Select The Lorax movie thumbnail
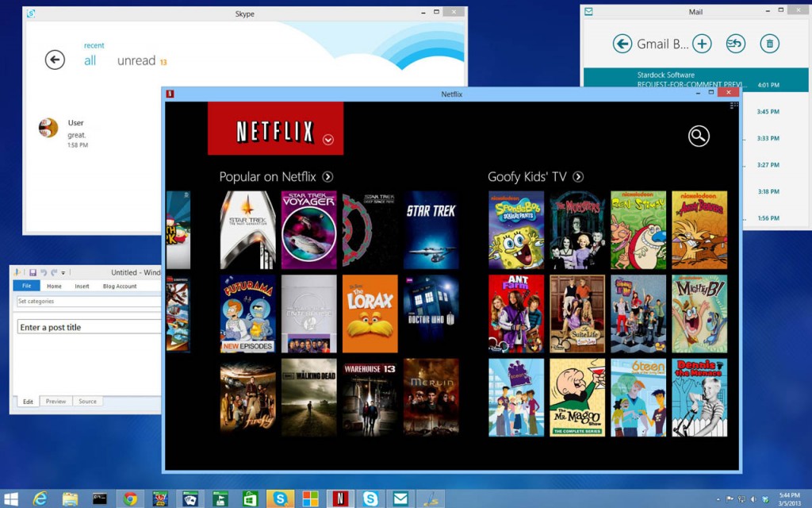Viewport: 812px width, 508px height. pos(370,314)
